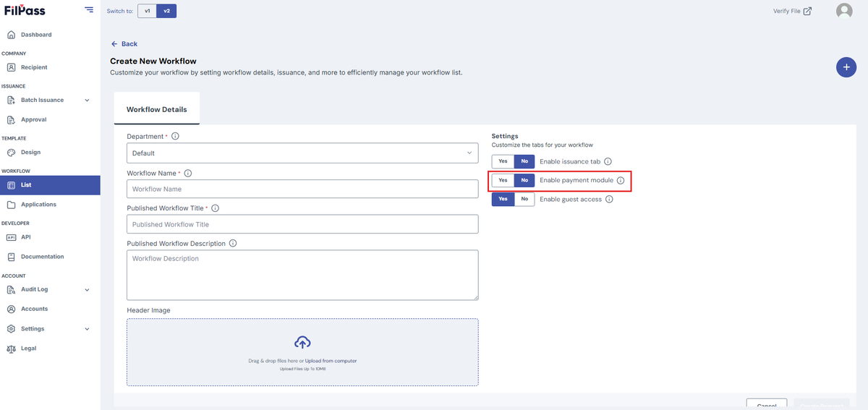This screenshot has width=868, height=410.
Task: Switch to version v1
Action: [x=147, y=11]
